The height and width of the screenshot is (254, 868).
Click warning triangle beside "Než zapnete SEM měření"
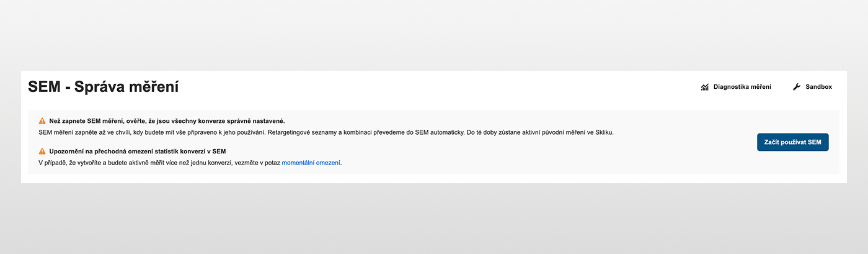point(42,121)
